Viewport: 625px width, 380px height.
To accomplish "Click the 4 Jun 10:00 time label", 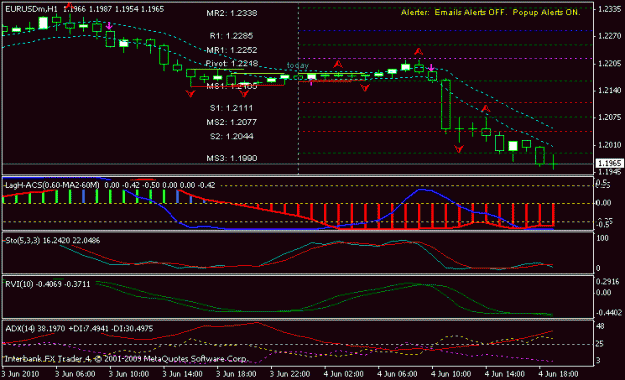I will click(451, 374).
